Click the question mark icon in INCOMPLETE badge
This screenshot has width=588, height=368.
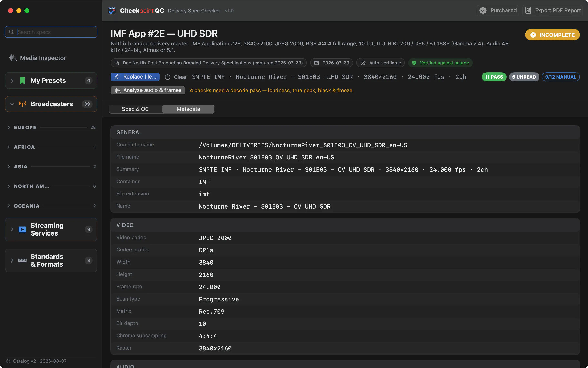(x=533, y=35)
